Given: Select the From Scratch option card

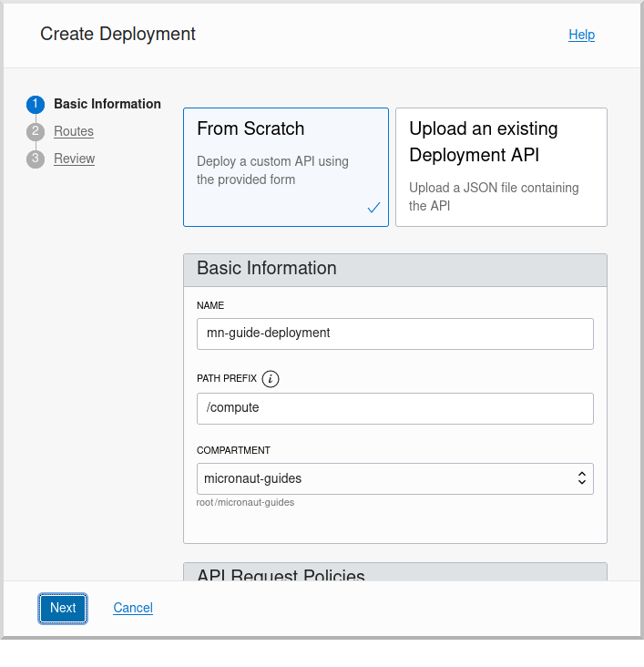Looking at the screenshot, I should pyautogui.click(x=286, y=167).
